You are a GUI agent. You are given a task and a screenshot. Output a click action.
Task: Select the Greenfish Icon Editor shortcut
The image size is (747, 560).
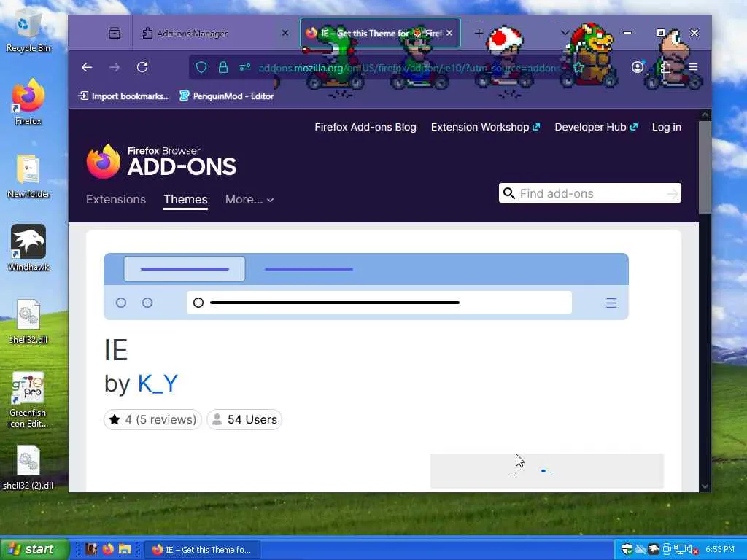(28, 400)
